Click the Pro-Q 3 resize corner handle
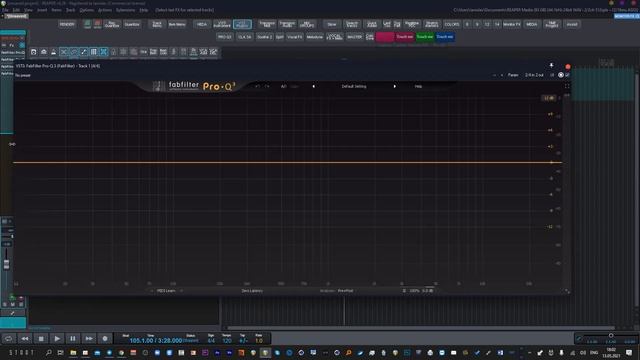The height and width of the screenshot is (360, 640). pyautogui.click(x=567, y=291)
